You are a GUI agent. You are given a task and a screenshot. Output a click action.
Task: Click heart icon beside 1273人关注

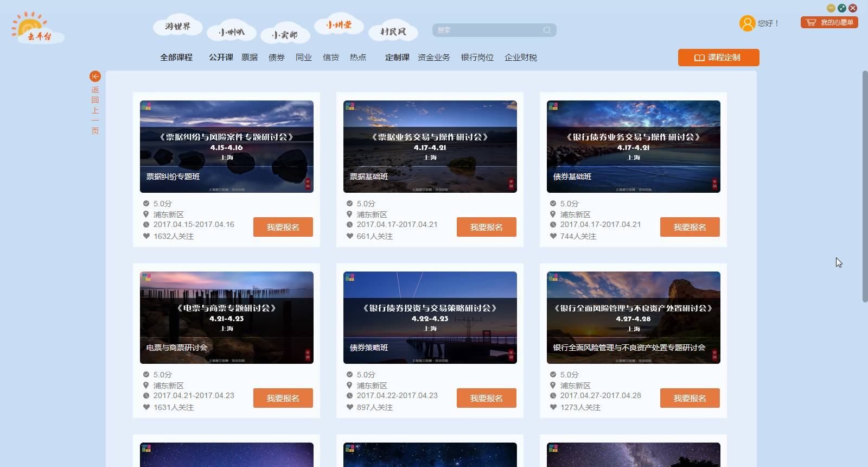553,407
